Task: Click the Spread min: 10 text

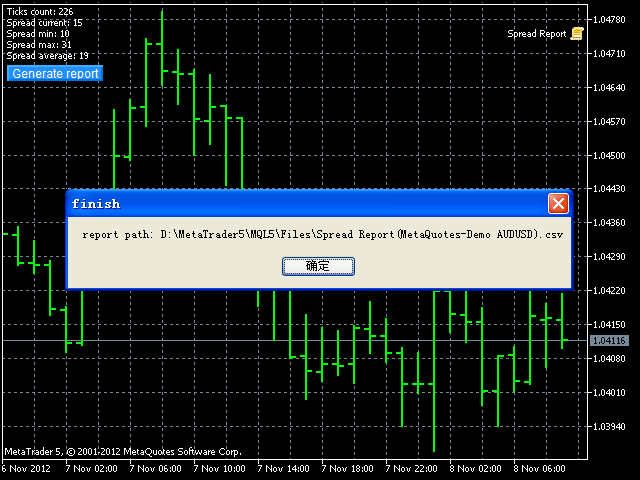Action: click(x=38, y=34)
